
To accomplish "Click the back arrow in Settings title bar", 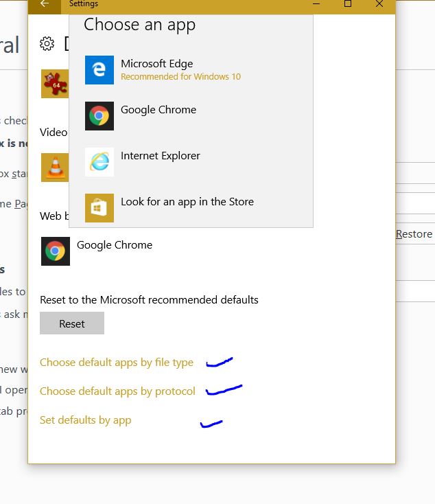I will 45,4.
